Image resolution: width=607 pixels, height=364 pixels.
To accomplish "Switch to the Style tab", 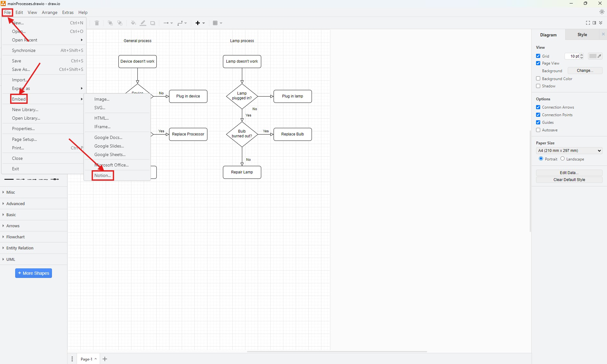I will [x=583, y=35].
